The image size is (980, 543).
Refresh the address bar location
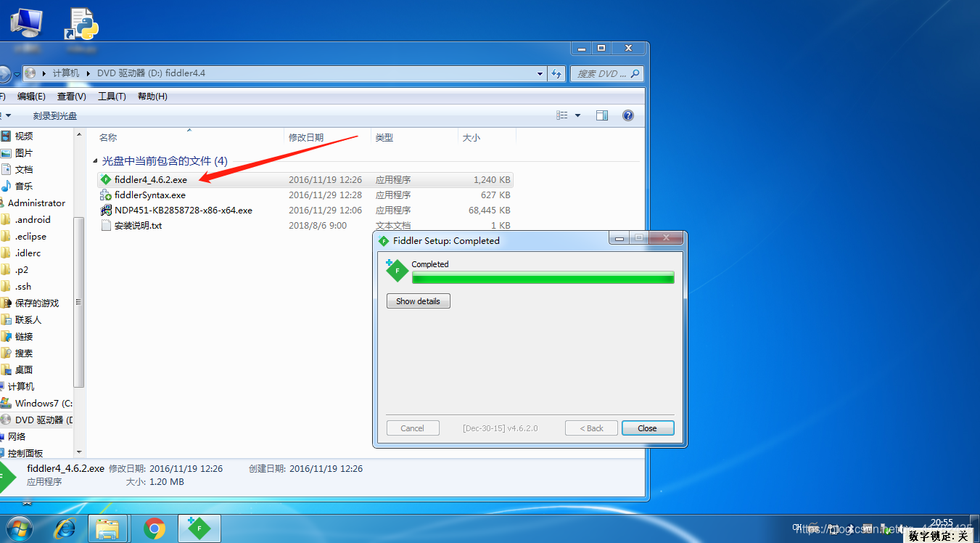click(556, 73)
